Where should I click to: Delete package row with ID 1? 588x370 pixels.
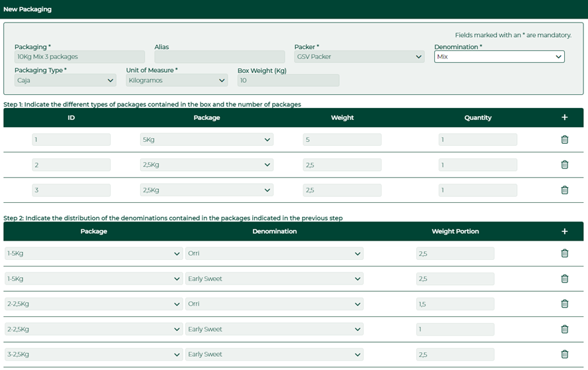pos(564,140)
